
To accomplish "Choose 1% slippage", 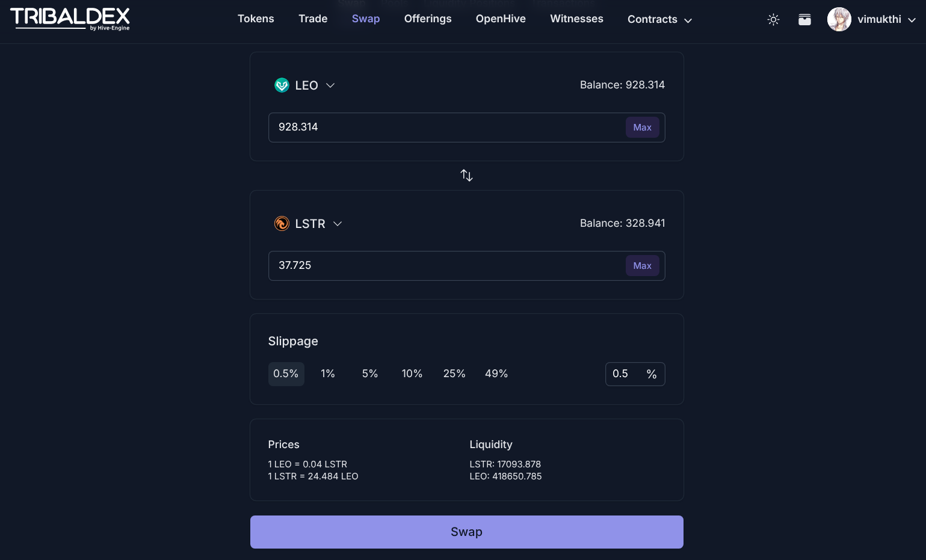I will (328, 374).
